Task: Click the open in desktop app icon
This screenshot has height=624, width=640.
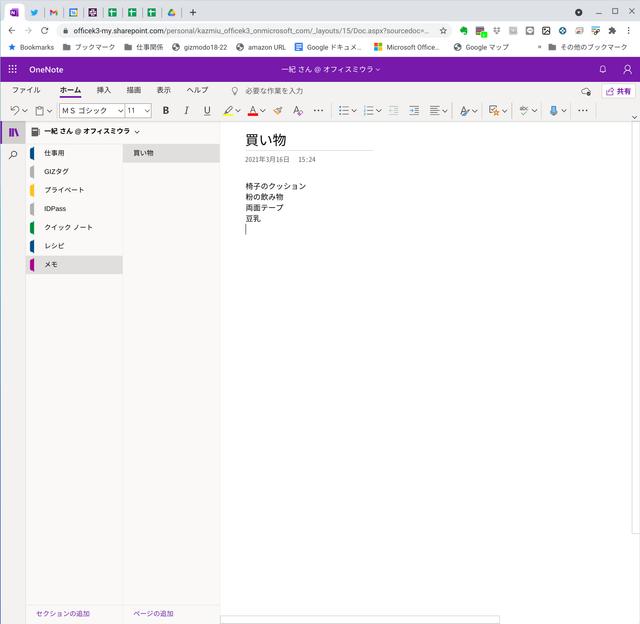Action: 586,91
